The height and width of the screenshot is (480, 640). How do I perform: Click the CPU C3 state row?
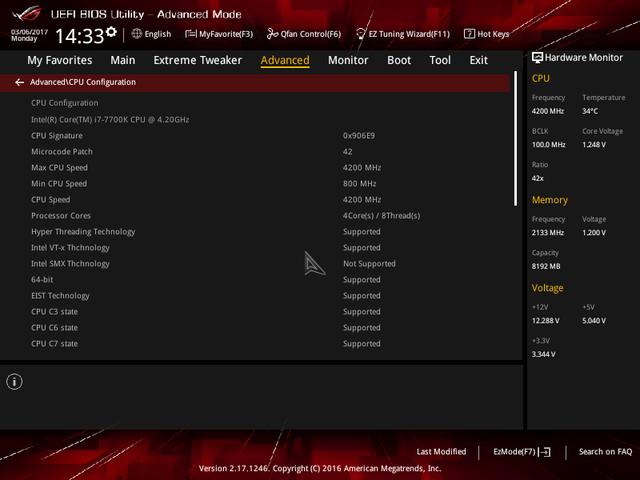pyautogui.click(x=255, y=311)
